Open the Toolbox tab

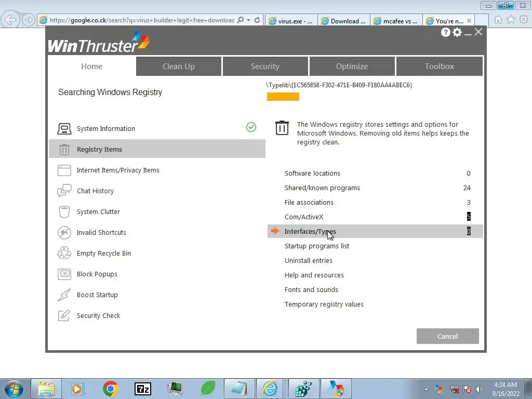440,66
